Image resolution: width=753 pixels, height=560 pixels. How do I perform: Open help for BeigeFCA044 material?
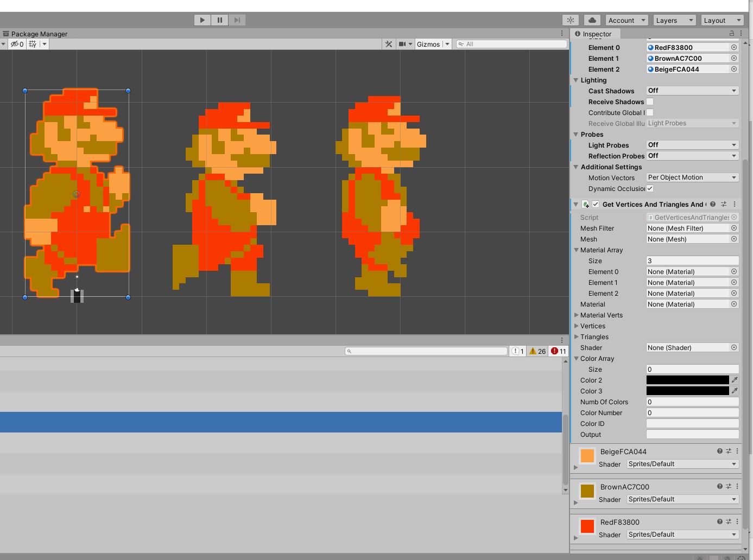720,451
